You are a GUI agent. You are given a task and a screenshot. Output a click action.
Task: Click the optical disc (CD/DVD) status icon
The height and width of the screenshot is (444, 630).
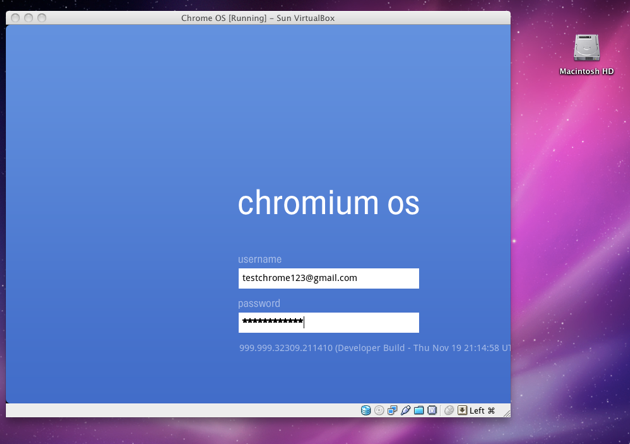click(379, 410)
